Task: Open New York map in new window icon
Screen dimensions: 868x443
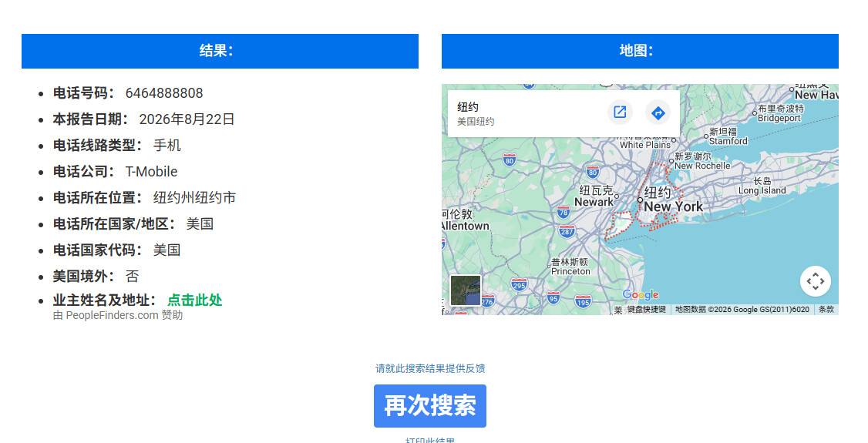Action: point(620,112)
